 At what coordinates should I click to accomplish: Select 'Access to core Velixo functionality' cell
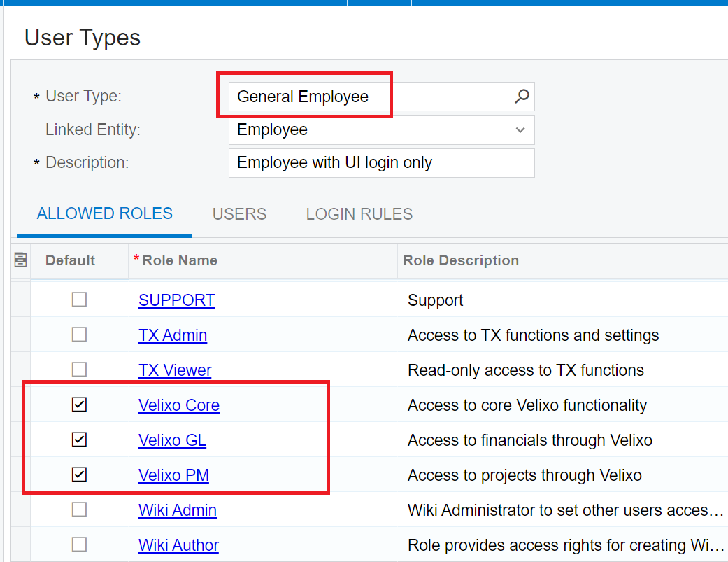563,405
